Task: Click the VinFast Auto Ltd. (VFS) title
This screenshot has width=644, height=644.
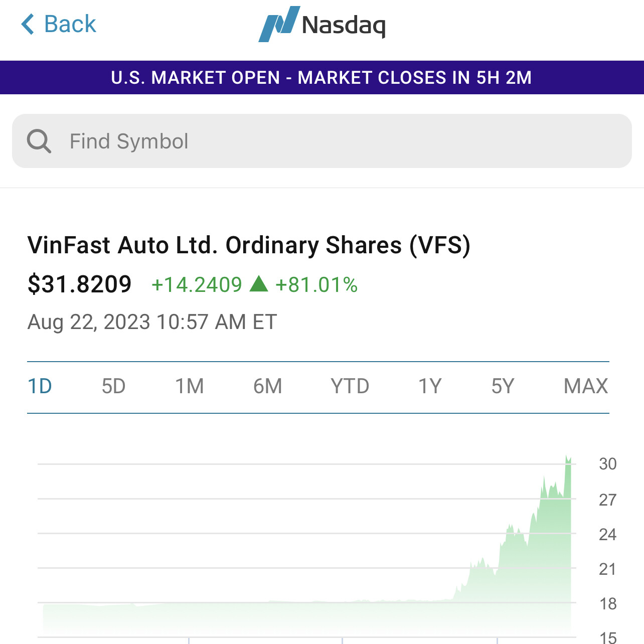Action: point(249,246)
